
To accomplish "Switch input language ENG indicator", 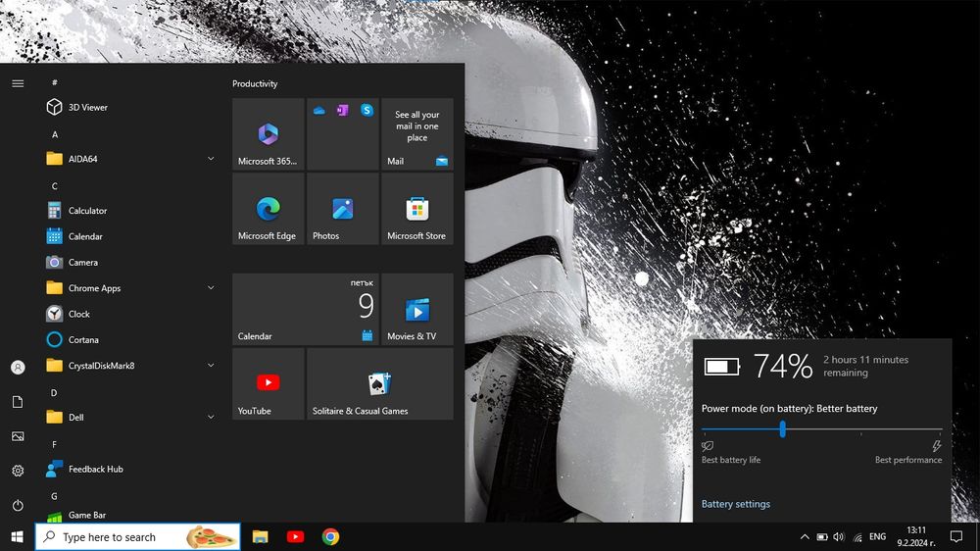I will point(877,536).
